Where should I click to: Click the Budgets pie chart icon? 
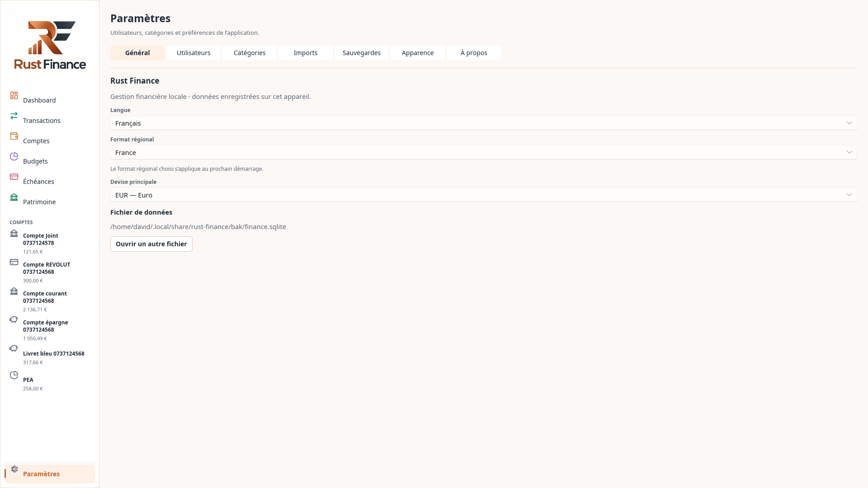pos(14,156)
